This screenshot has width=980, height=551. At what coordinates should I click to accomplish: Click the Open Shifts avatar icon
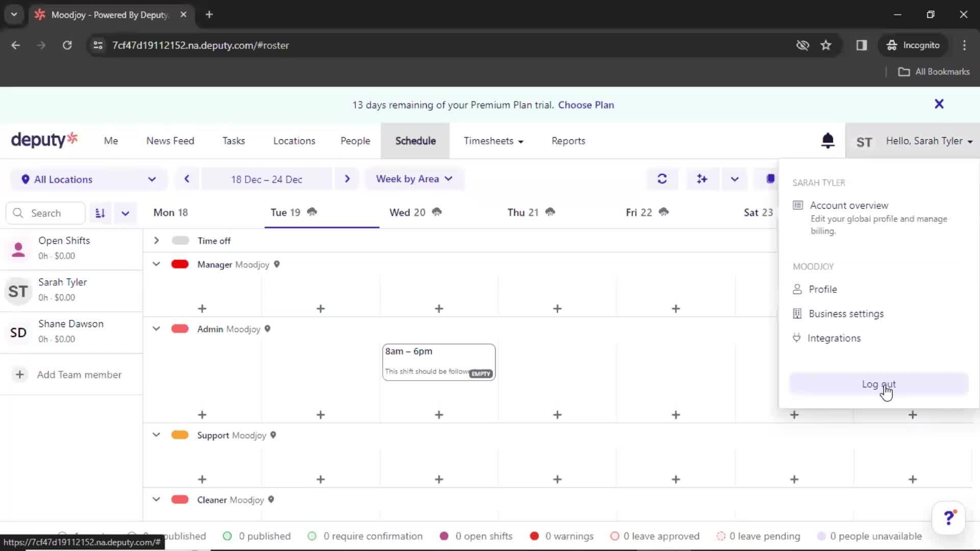click(18, 249)
